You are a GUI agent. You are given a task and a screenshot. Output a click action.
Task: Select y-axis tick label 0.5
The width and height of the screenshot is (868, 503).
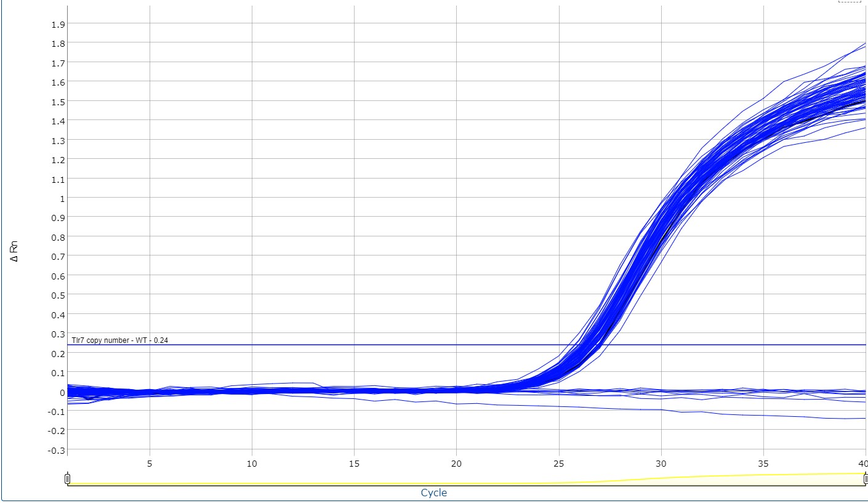coord(57,295)
